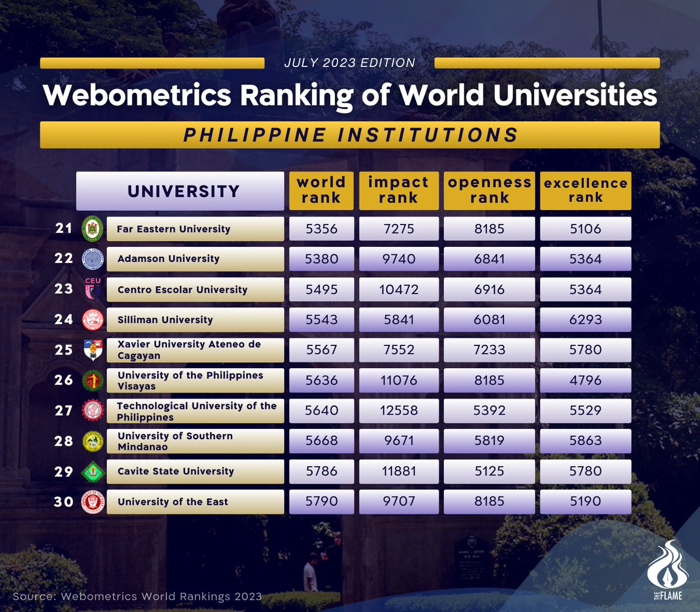The height and width of the screenshot is (612, 700).
Task: Click excellence rank value 5190
Action: 586,502
